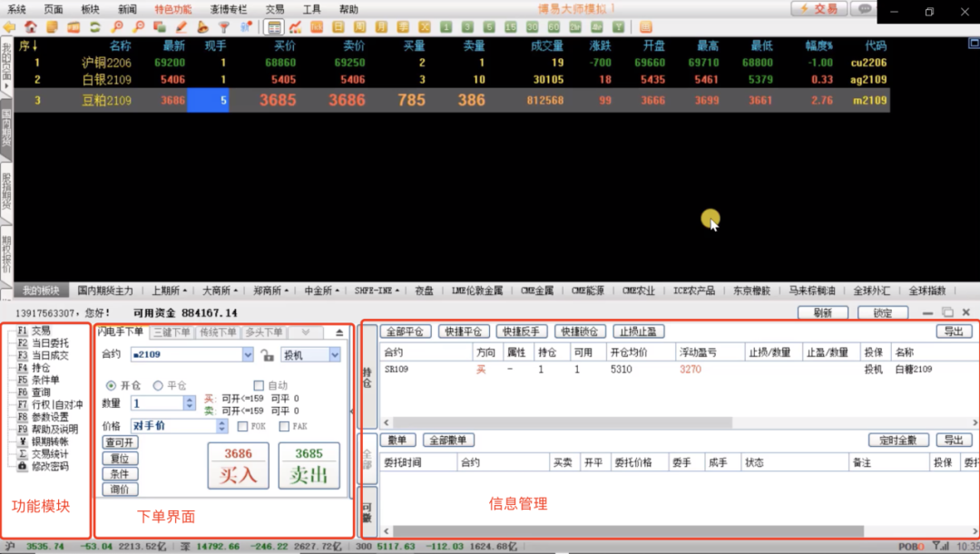Screen dimensions: 980x554
Task: Click the red pencil drawing icon
Action: [x=181, y=27]
